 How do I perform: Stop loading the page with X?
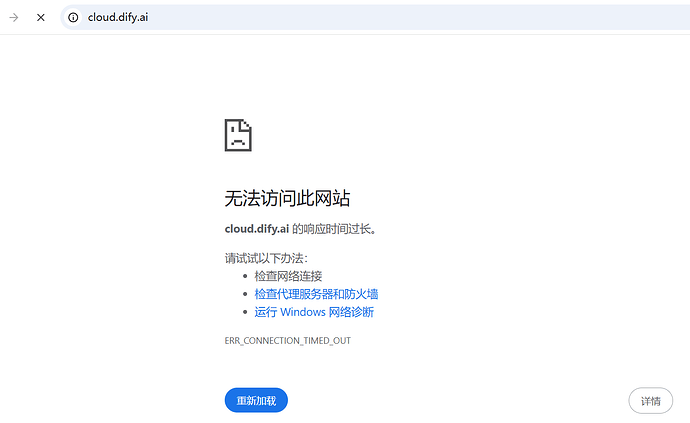click(40, 17)
